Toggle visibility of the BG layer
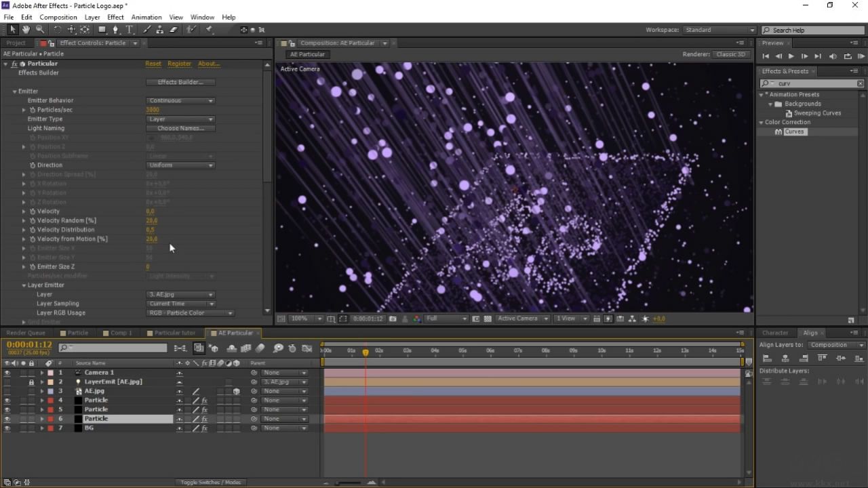The height and width of the screenshot is (488, 868). coord(7,428)
